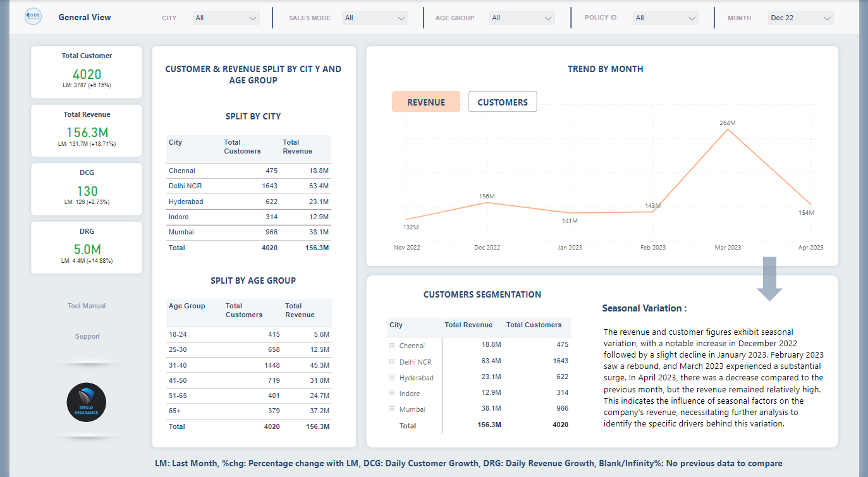Expand the Hyderabad row plus icon

pos(392,378)
